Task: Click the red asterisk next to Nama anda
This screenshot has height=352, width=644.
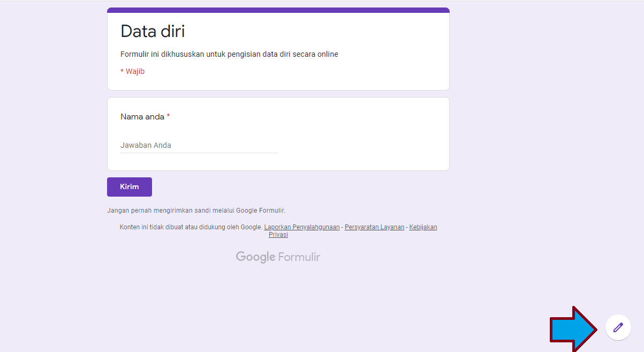Action: point(167,116)
